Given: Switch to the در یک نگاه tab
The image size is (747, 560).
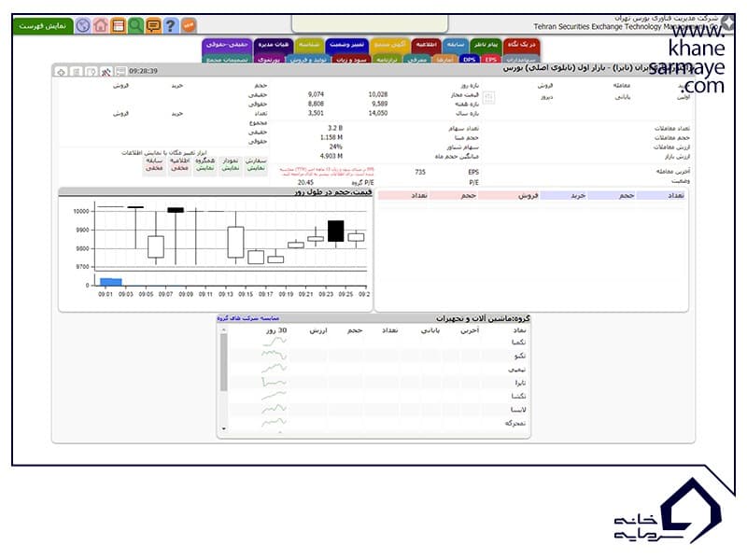Looking at the screenshot, I should (521, 45).
